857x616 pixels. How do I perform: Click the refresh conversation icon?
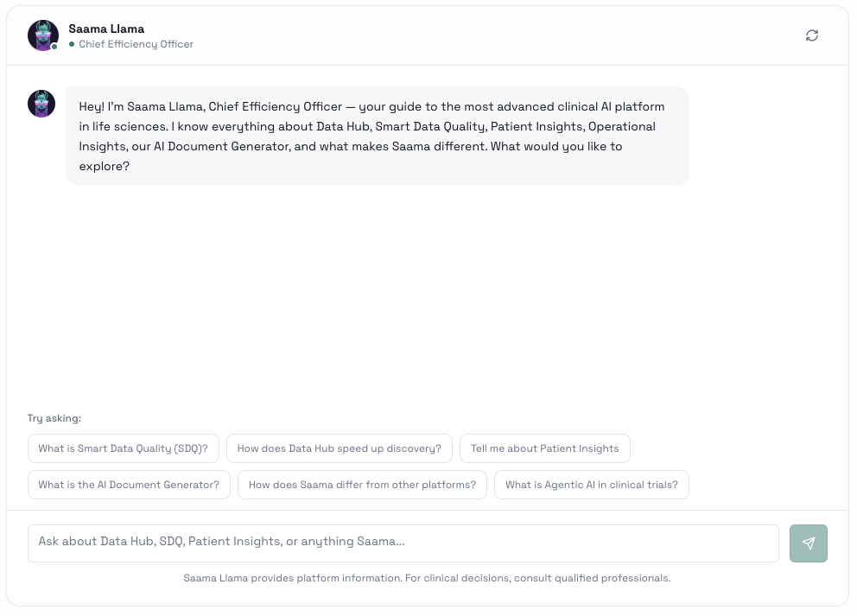coord(812,35)
